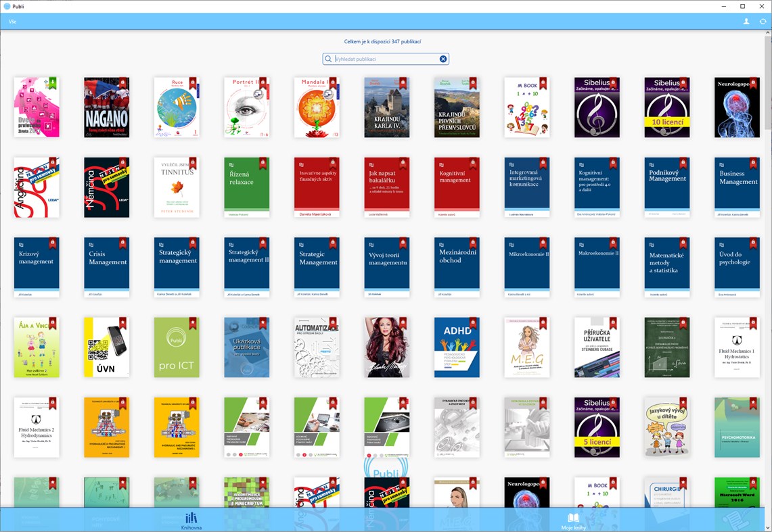This screenshot has height=532, width=772.
Task: Click the lock ribbon on Neurologopedie cover
Action: tap(754, 82)
